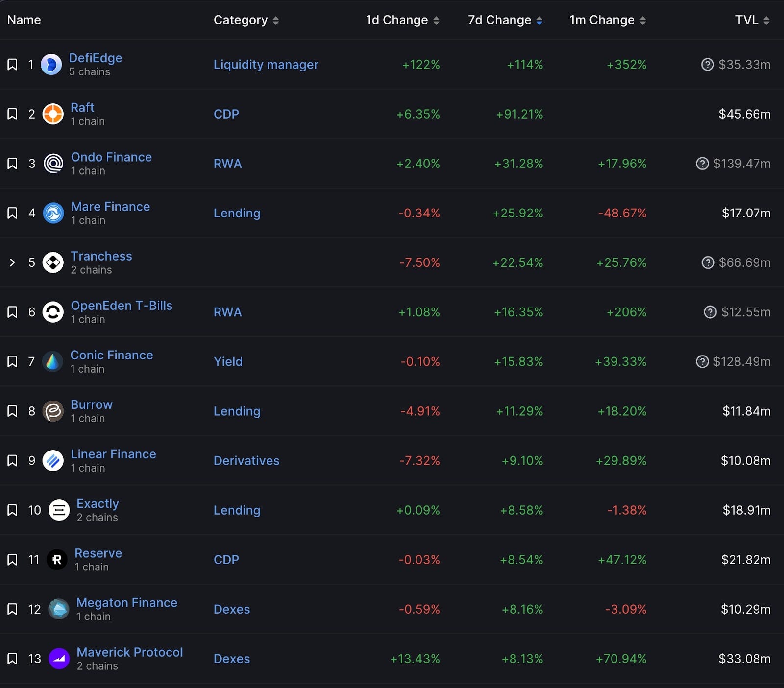Click the DefiEdge protocol logo
The width and height of the screenshot is (784, 688).
point(51,65)
